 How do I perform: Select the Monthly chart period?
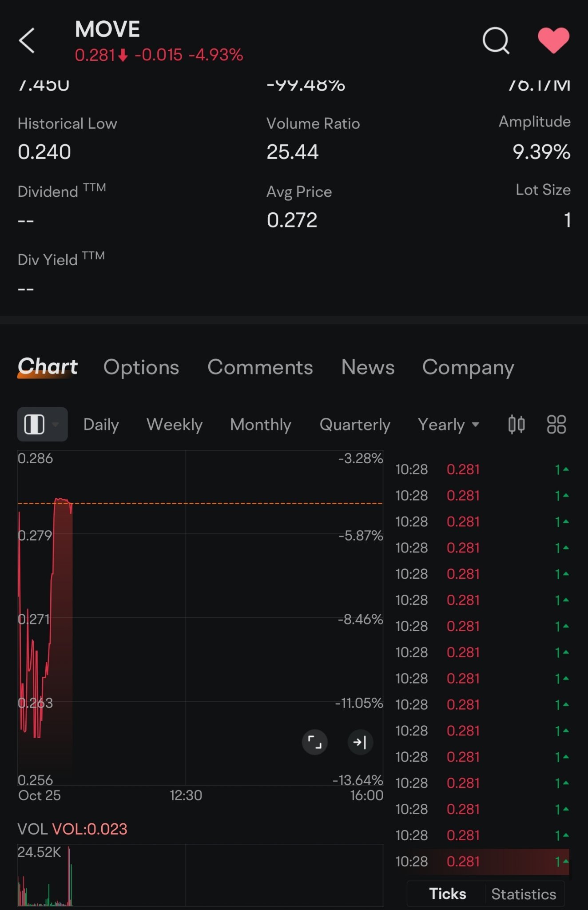point(261,425)
